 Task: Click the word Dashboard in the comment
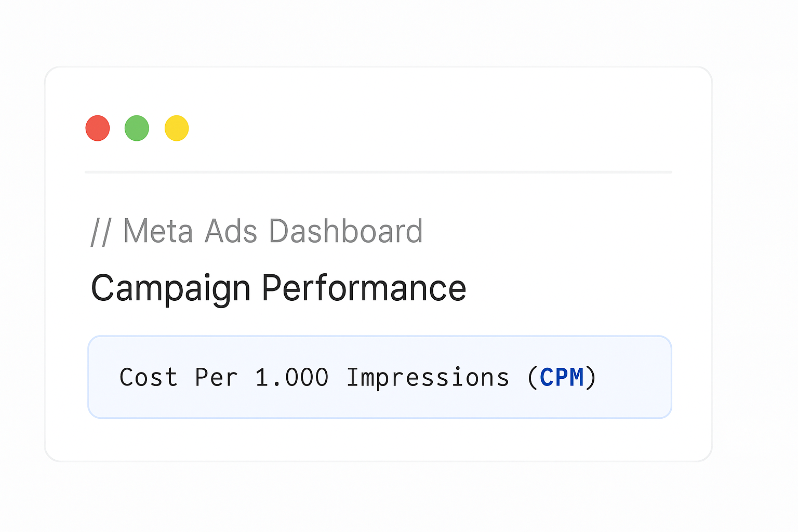[x=345, y=231]
